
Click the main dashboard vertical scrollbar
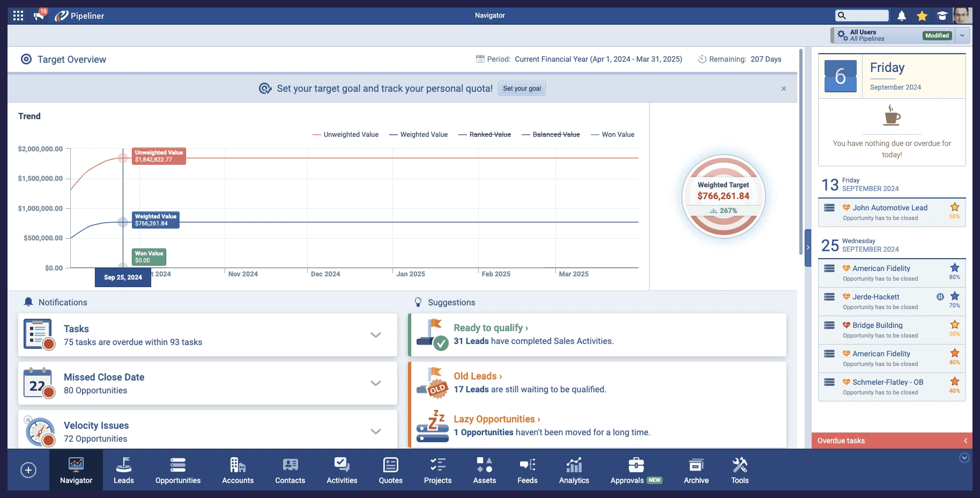point(801,152)
